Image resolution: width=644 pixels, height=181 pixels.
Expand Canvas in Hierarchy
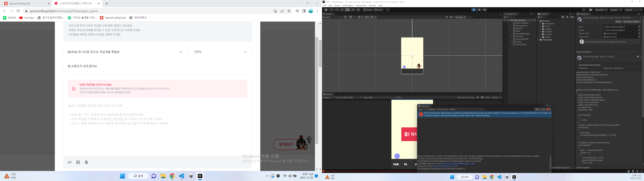(512, 37)
